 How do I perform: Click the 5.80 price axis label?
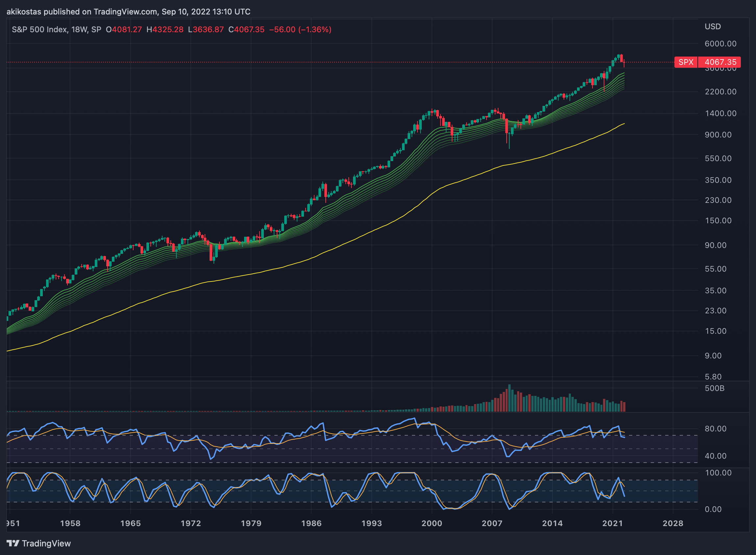(x=713, y=377)
